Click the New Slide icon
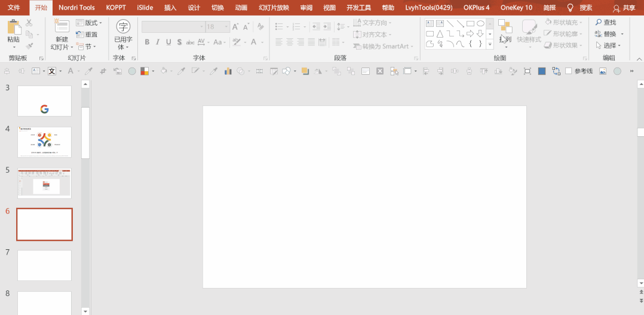The height and width of the screenshot is (315, 644). (62, 26)
